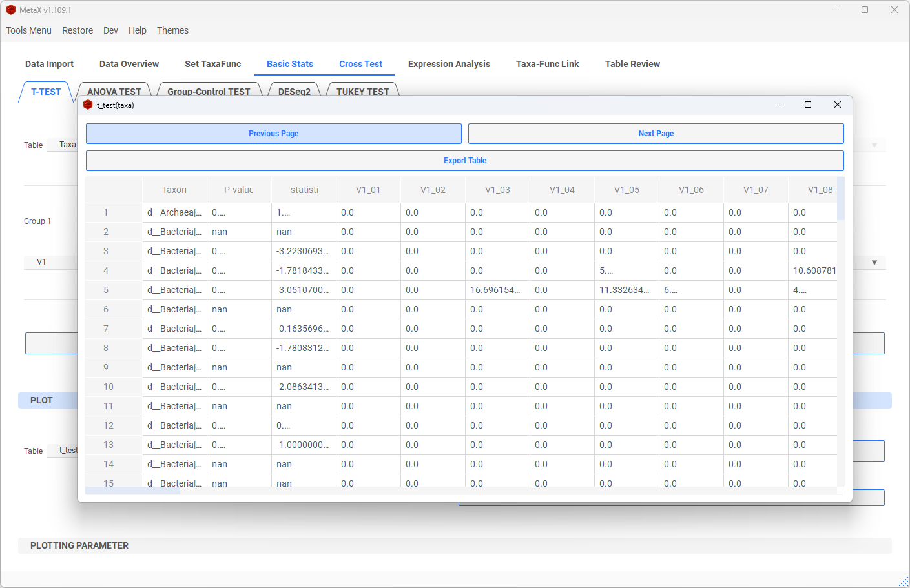The width and height of the screenshot is (910, 588).
Task: Minimize the MetaX main window
Action: [836, 10]
